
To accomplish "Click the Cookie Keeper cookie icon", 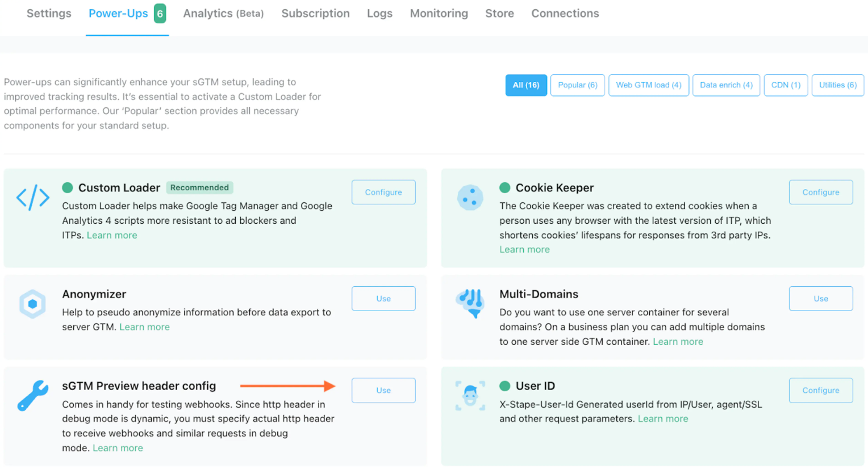I will point(470,198).
